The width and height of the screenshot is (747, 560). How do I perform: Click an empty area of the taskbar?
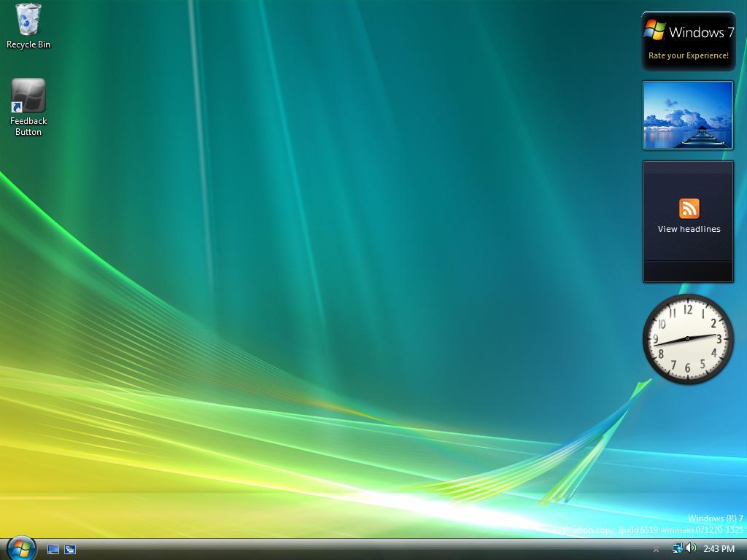click(365, 549)
